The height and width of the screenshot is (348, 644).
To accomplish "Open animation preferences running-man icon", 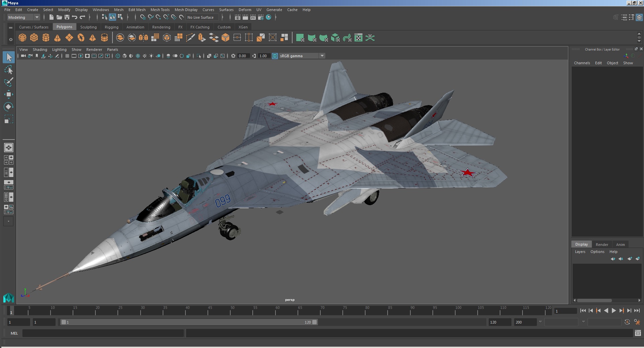I will pos(637,322).
